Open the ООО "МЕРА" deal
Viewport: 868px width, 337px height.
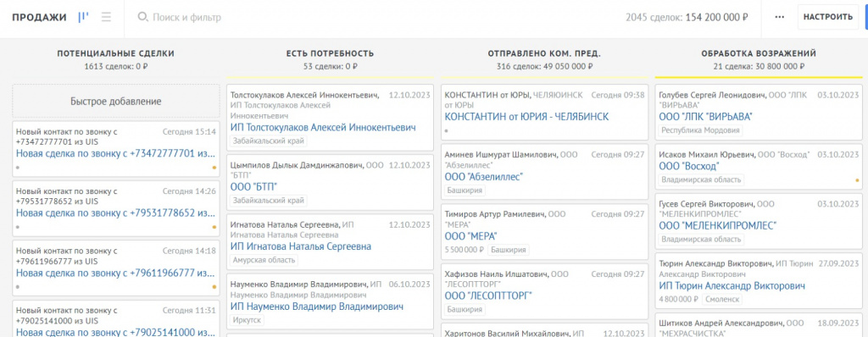tap(470, 236)
